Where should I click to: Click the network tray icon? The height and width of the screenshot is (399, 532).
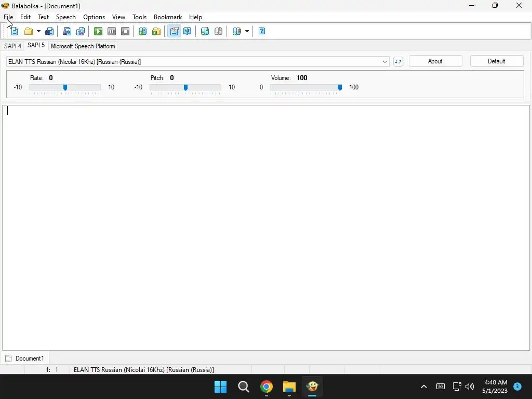(457, 387)
